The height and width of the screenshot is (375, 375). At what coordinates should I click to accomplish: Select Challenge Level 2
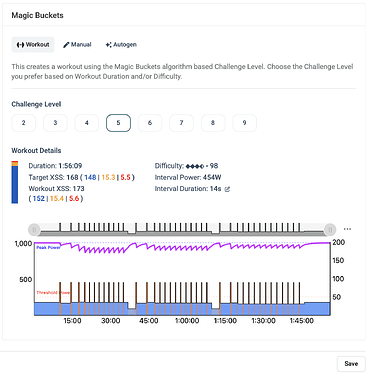[24, 123]
